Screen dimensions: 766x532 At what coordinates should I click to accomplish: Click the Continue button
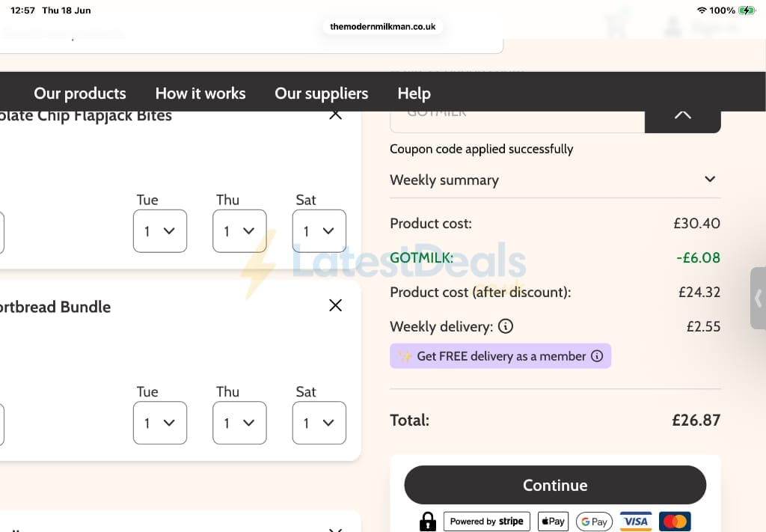pos(555,485)
